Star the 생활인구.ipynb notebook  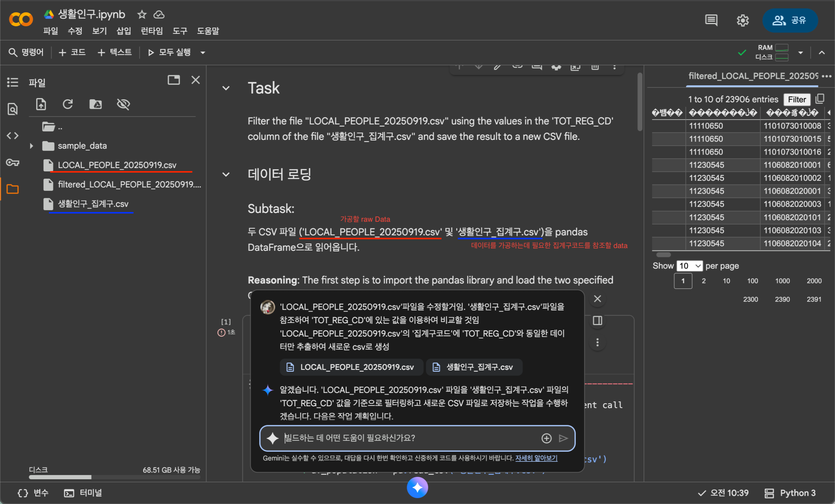point(142,15)
